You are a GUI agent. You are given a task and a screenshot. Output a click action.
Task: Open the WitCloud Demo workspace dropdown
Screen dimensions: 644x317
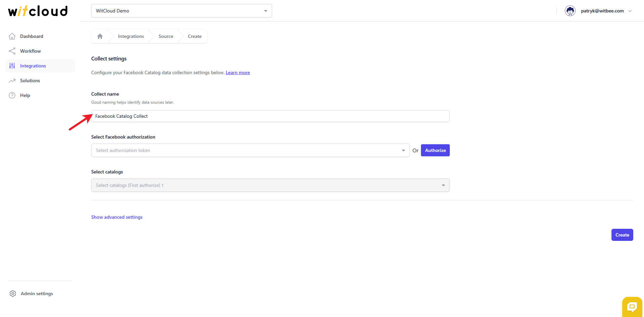[x=181, y=11]
